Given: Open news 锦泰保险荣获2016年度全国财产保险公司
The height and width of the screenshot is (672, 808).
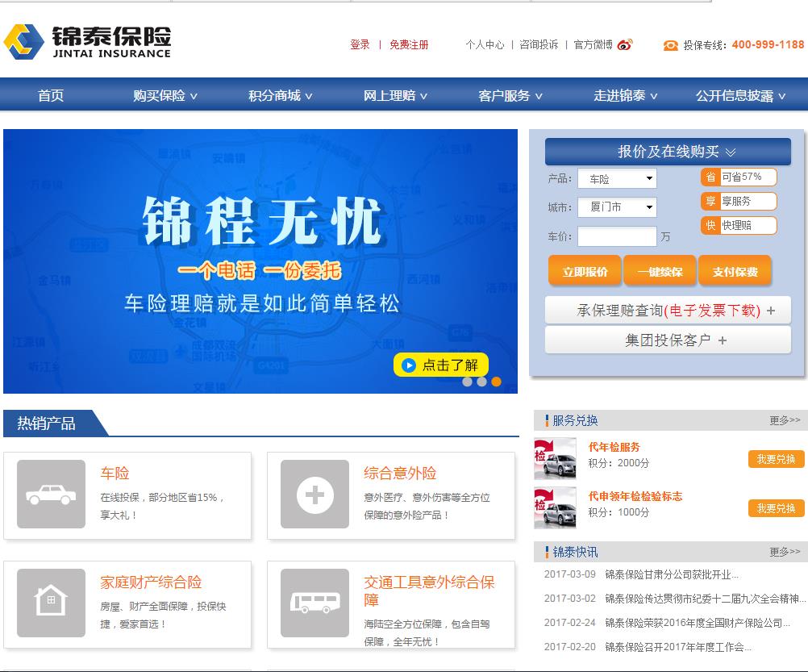Looking at the screenshot, I should click(698, 623).
